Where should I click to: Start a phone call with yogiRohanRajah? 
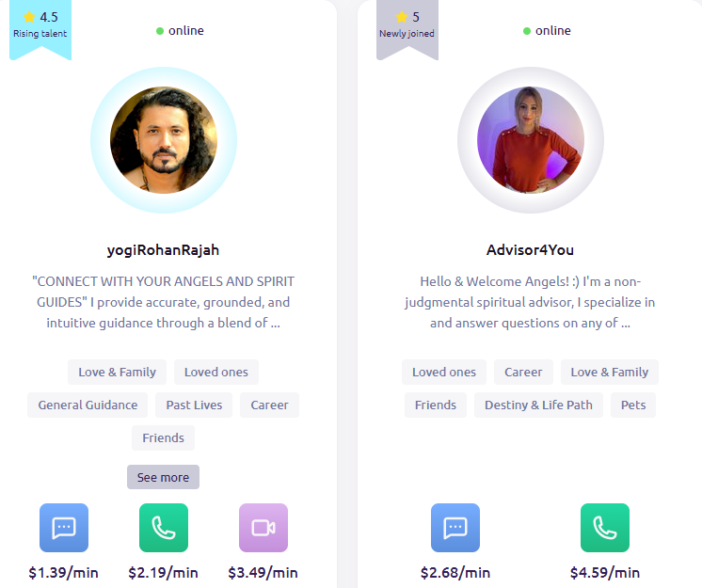coord(164,528)
